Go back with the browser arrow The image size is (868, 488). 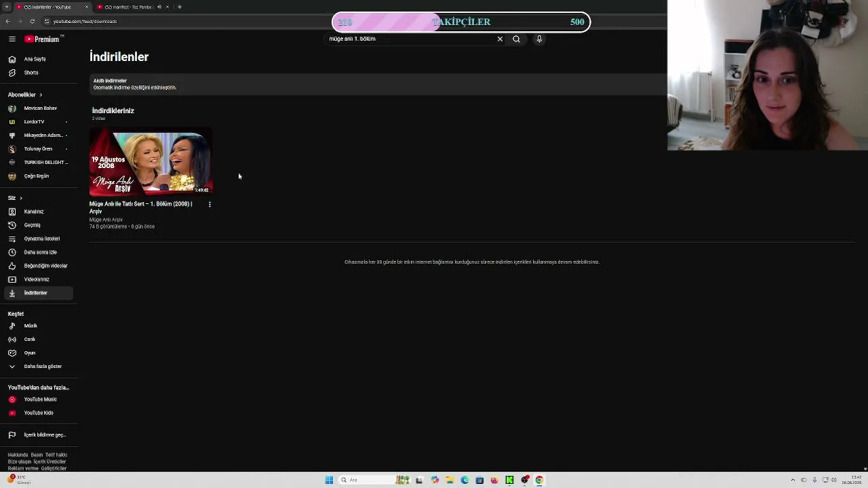click(7, 21)
